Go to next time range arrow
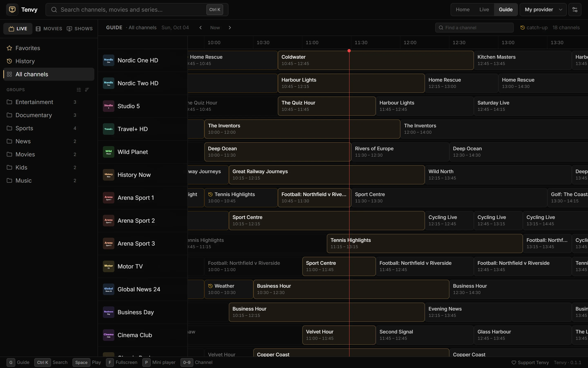This screenshot has height=368, width=588. 230,28
